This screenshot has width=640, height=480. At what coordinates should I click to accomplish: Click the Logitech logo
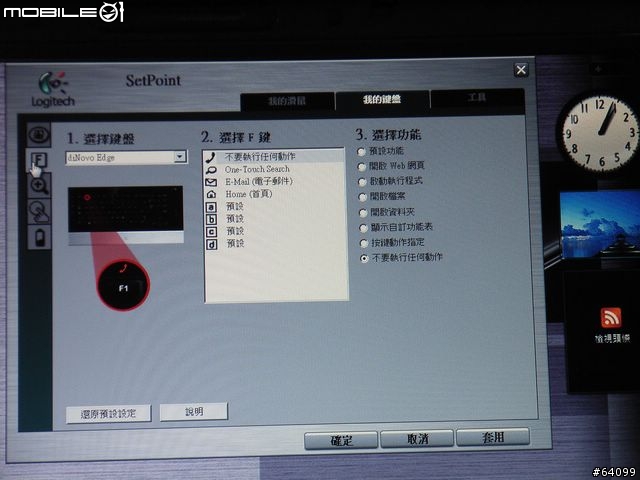[53, 90]
